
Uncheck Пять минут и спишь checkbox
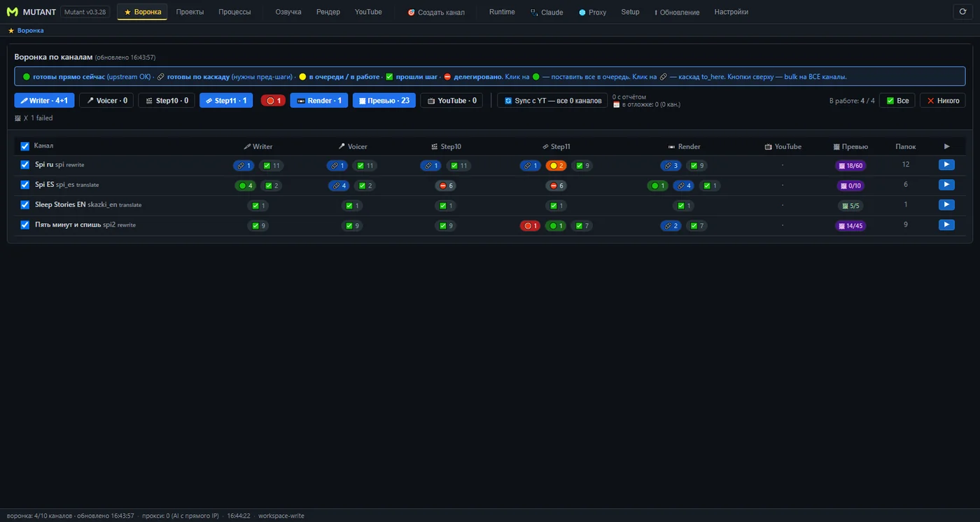tap(25, 225)
